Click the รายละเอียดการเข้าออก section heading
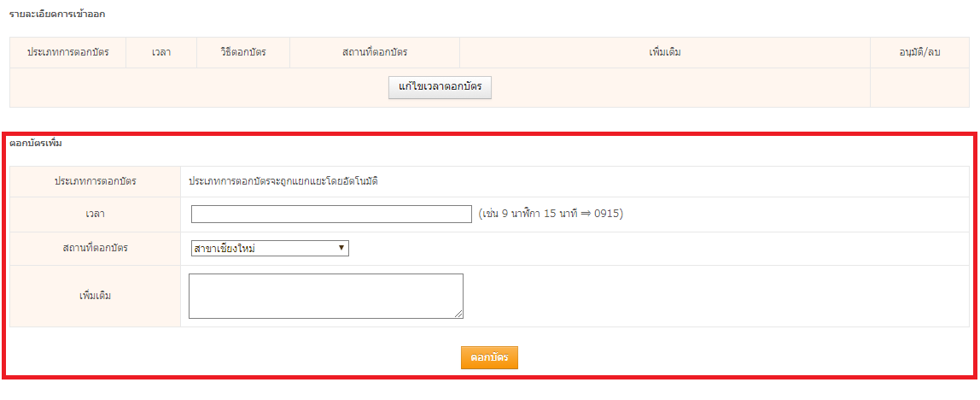 coord(57,15)
